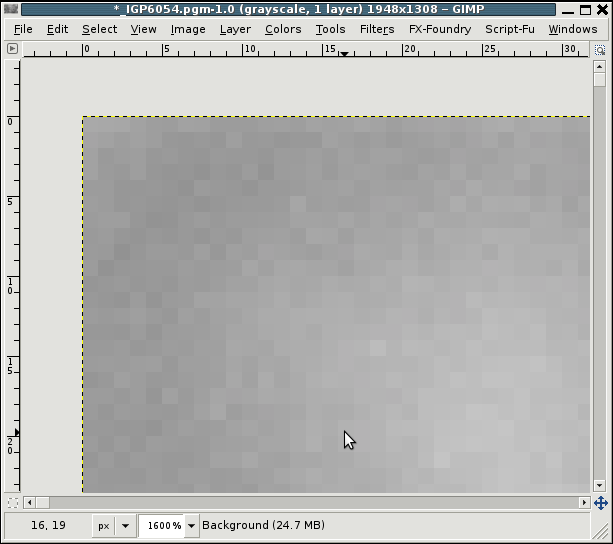Click the horizontal scrollbar thumb
Image resolution: width=613 pixels, height=544 pixels.
tap(43, 502)
